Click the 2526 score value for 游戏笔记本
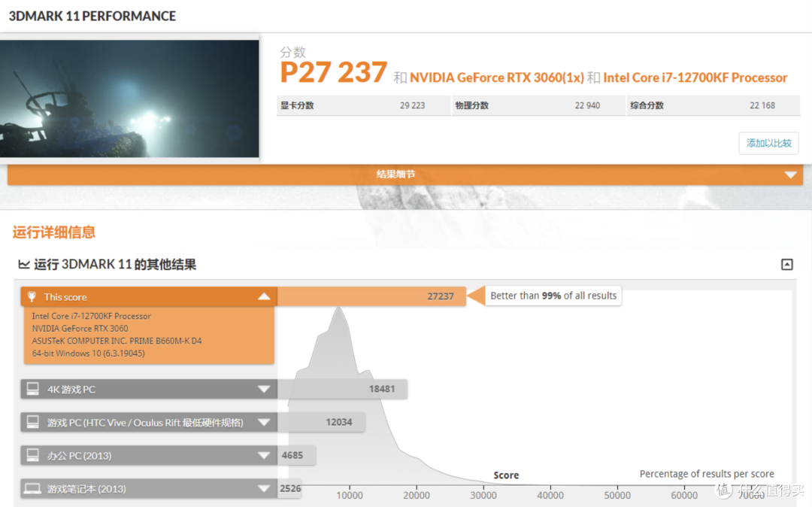 [x=290, y=488]
